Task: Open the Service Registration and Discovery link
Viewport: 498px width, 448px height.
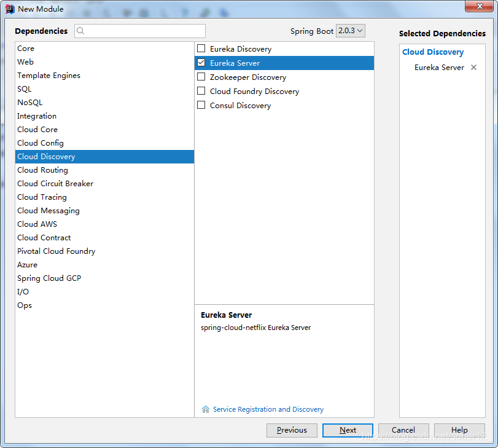Action: (268, 409)
